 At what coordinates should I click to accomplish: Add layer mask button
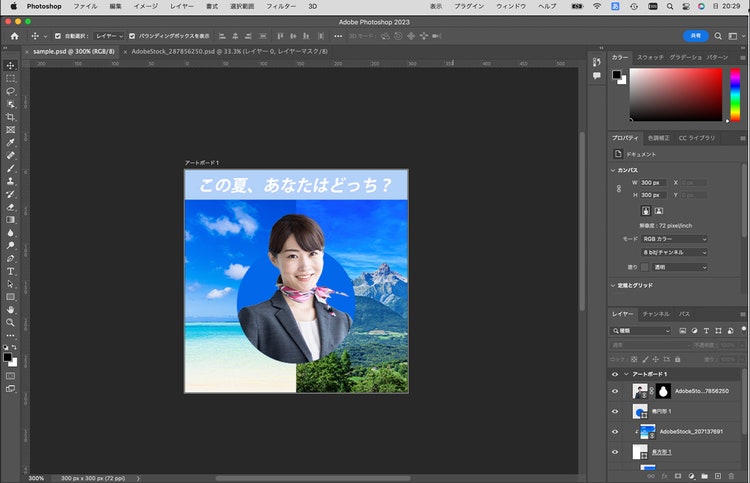tap(678, 476)
